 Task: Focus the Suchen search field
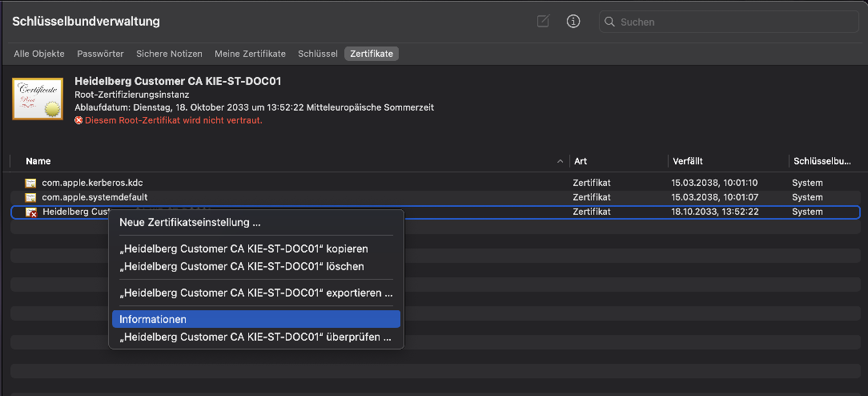[729, 22]
